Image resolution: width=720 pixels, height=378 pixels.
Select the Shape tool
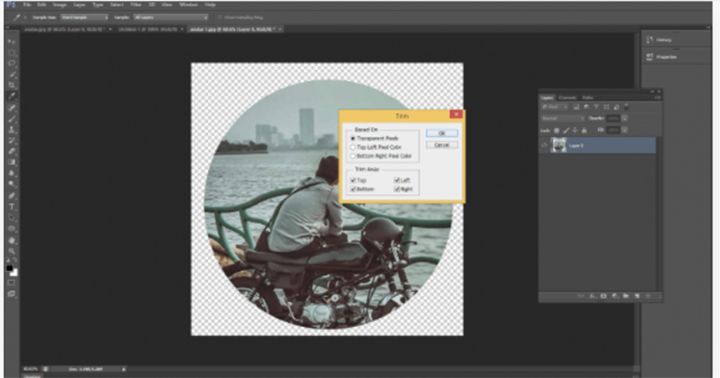tap(11, 229)
